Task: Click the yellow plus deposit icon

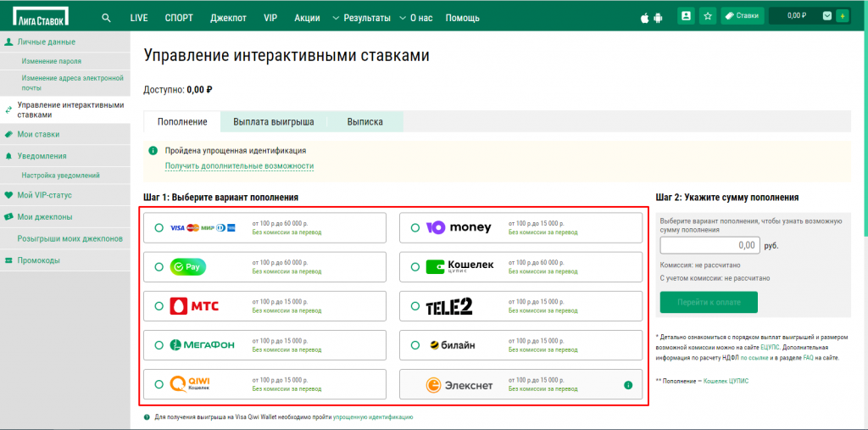Action: [842, 15]
